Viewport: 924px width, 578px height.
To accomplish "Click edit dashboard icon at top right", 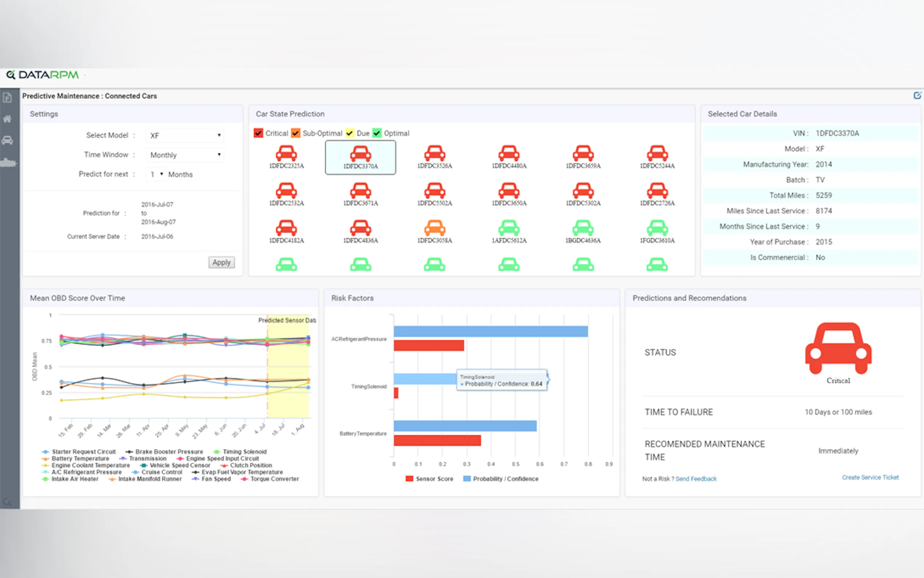I will tap(917, 96).
